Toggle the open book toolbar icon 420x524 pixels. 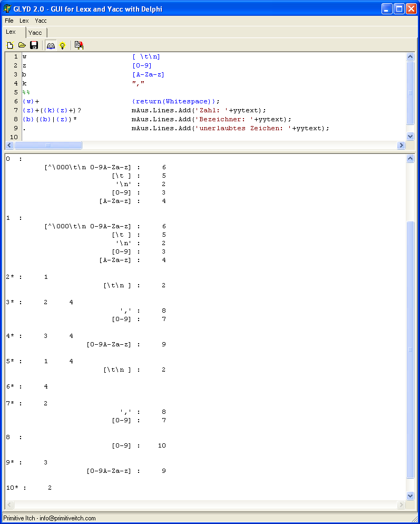(51, 45)
